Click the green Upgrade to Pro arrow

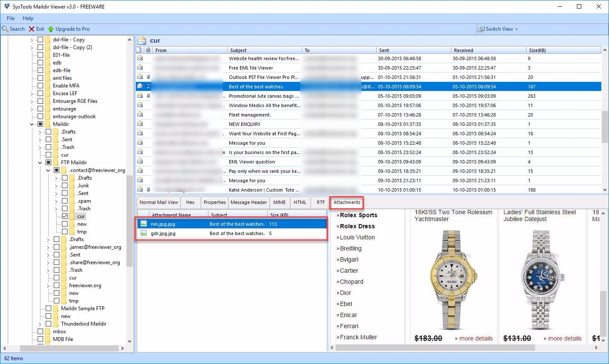click(51, 29)
